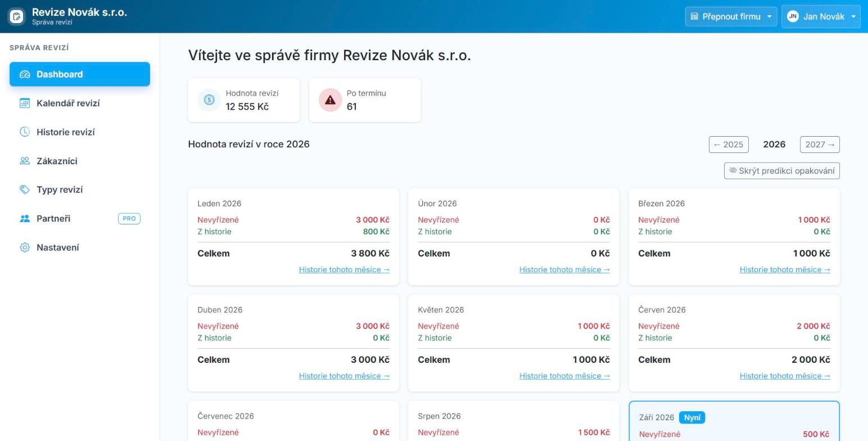Image resolution: width=868 pixels, height=441 pixels.
Task: Open Únor 2026 month history link
Action: [564, 269]
